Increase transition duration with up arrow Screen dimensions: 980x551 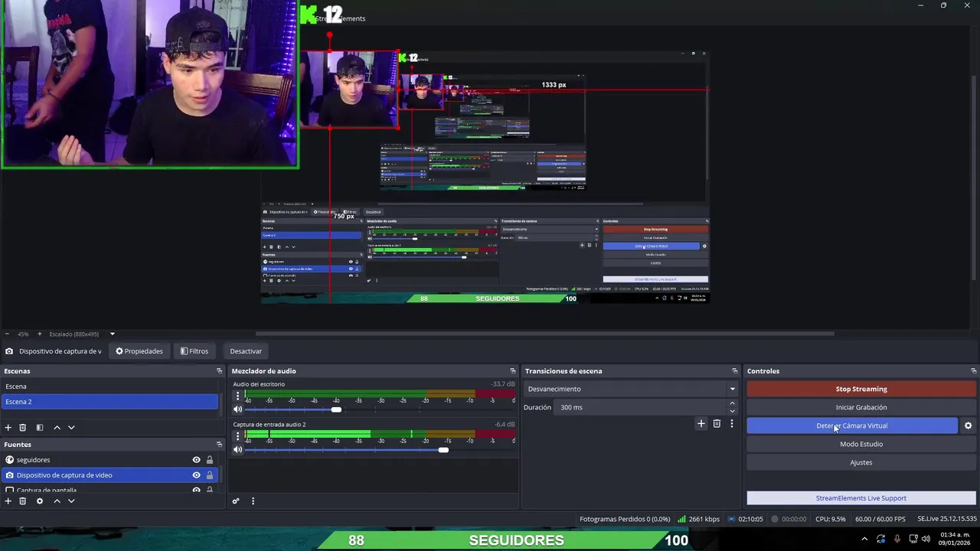tap(732, 403)
